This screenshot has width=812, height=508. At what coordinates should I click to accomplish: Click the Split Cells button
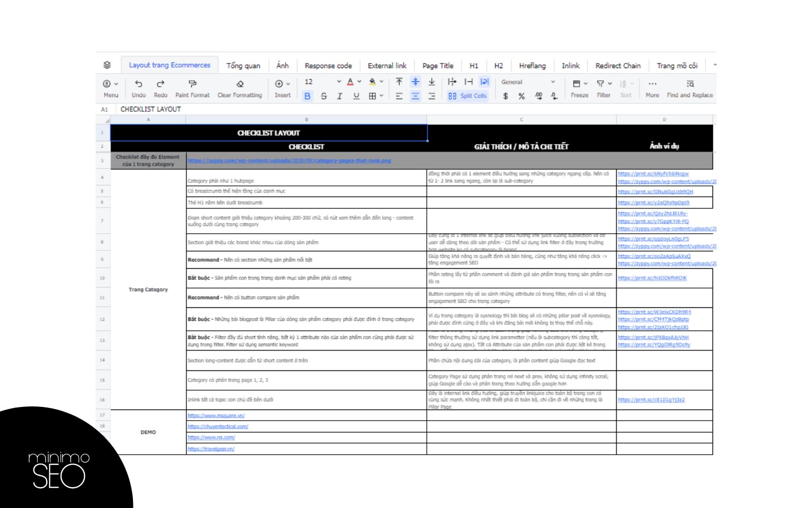[x=467, y=96]
